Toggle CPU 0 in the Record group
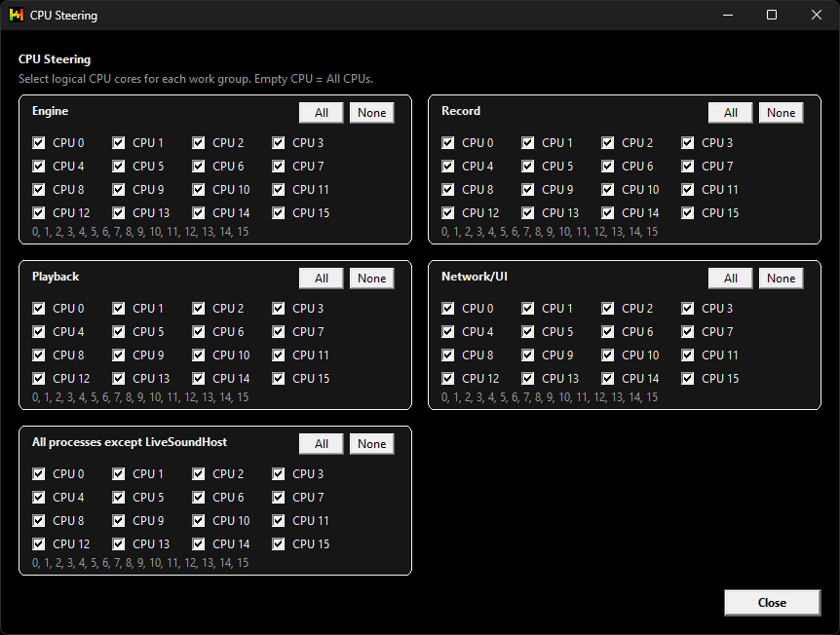Image resolution: width=840 pixels, height=635 pixels. point(448,143)
